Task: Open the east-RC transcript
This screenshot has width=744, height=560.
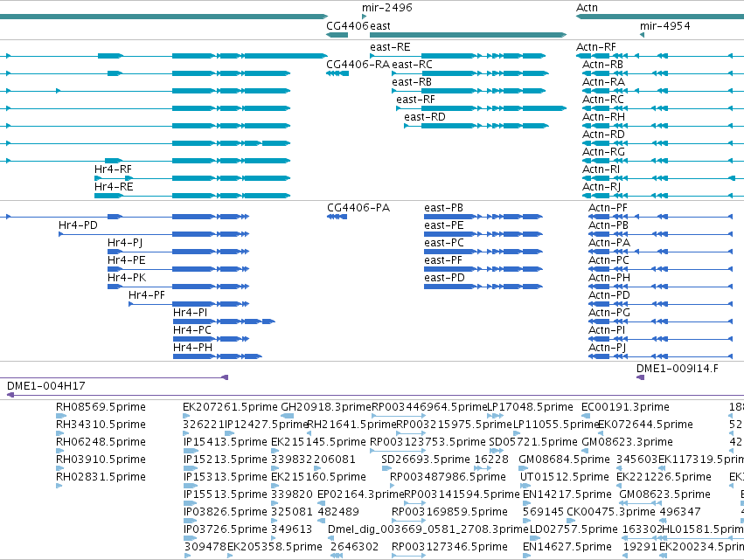Action: click(412, 65)
